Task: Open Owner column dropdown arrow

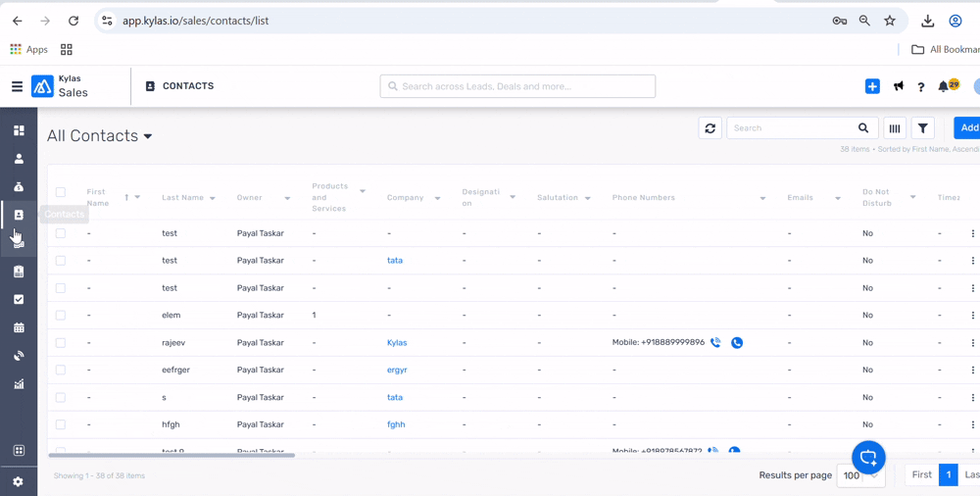Action: (287, 198)
